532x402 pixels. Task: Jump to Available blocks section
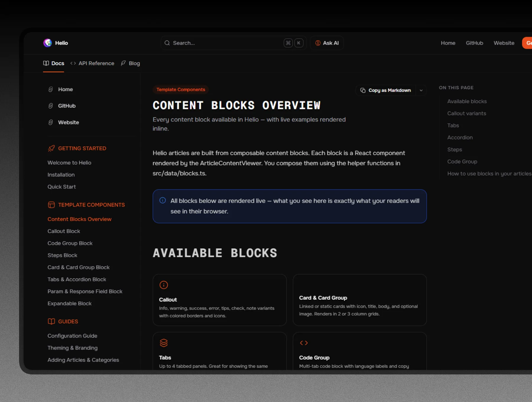point(467,101)
